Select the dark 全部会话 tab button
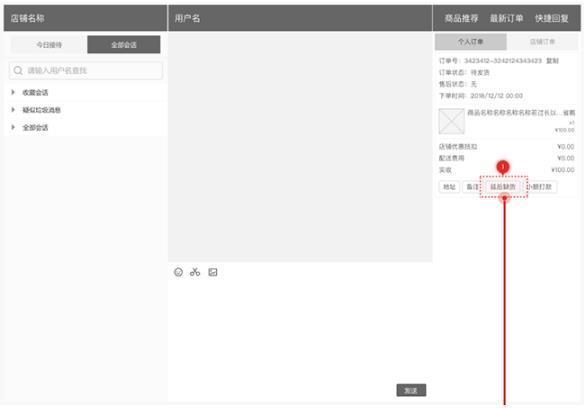This screenshot has height=408, width=584. coord(124,45)
